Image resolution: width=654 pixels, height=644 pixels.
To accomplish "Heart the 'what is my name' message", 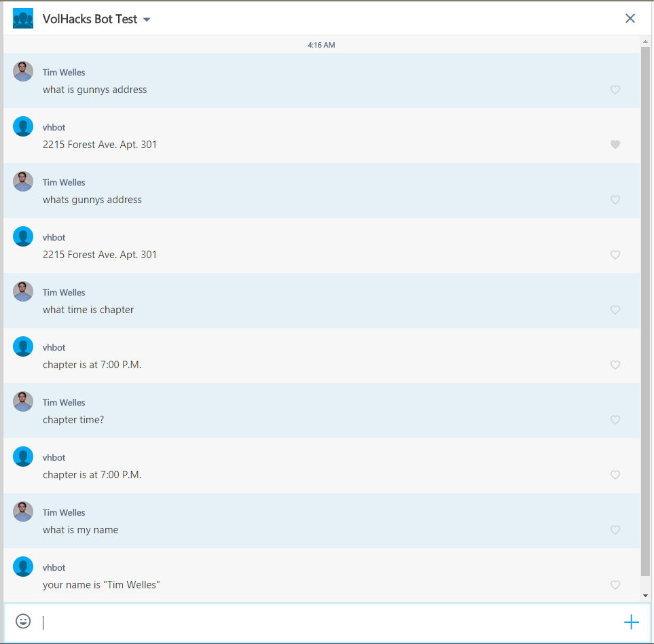I will [x=615, y=530].
